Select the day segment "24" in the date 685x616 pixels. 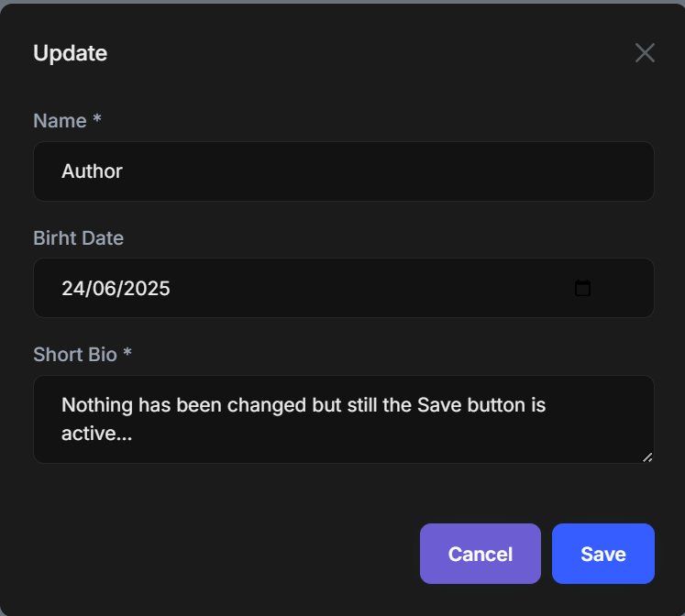click(x=72, y=289)
